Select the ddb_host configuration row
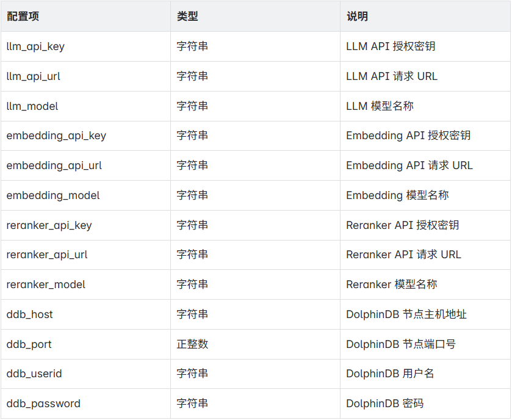Image resolution: width=512 pixels, height=420 pixels. 29,314
